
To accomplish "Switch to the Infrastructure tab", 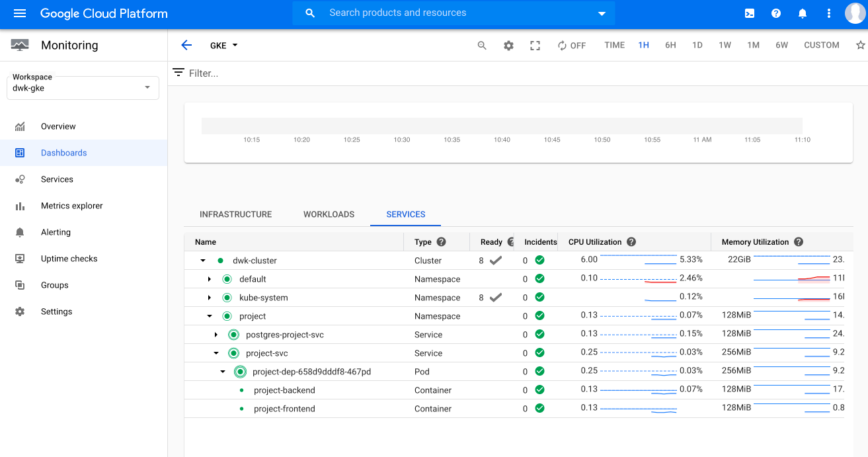I will tap(236, 214).
